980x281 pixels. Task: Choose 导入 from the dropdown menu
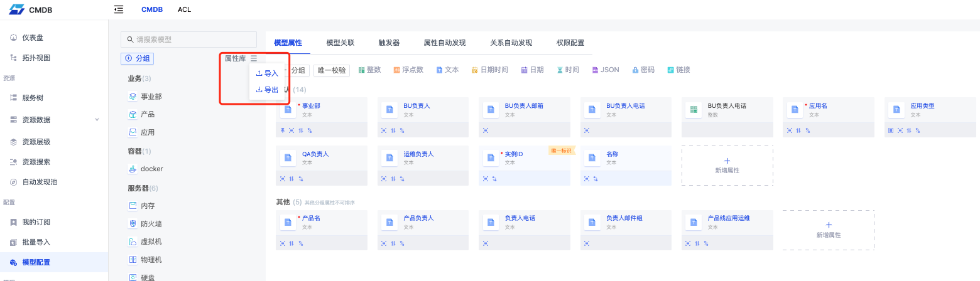(x=267, y=73)
